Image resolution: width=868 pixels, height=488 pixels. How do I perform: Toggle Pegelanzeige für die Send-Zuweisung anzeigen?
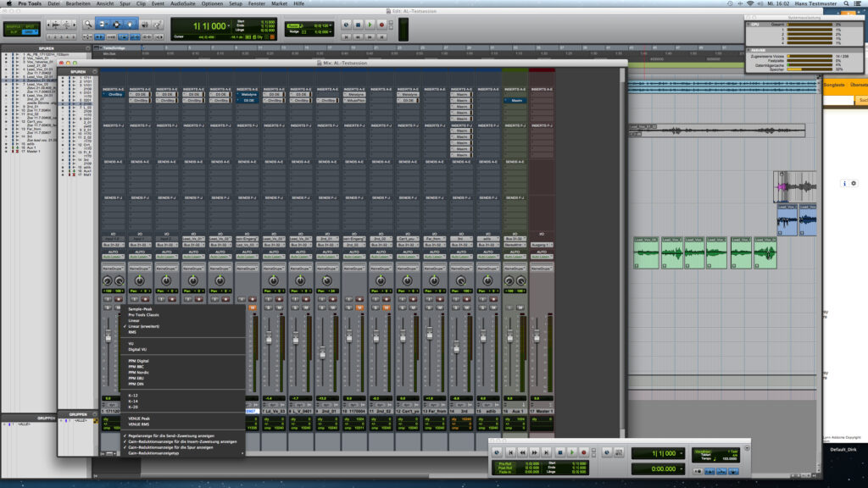tap(171, 435)
